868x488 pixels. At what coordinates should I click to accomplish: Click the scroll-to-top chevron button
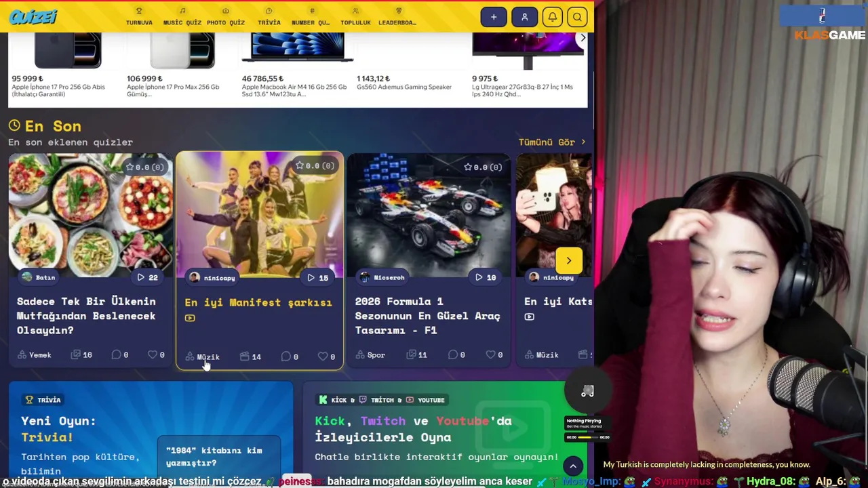point(573,466)
